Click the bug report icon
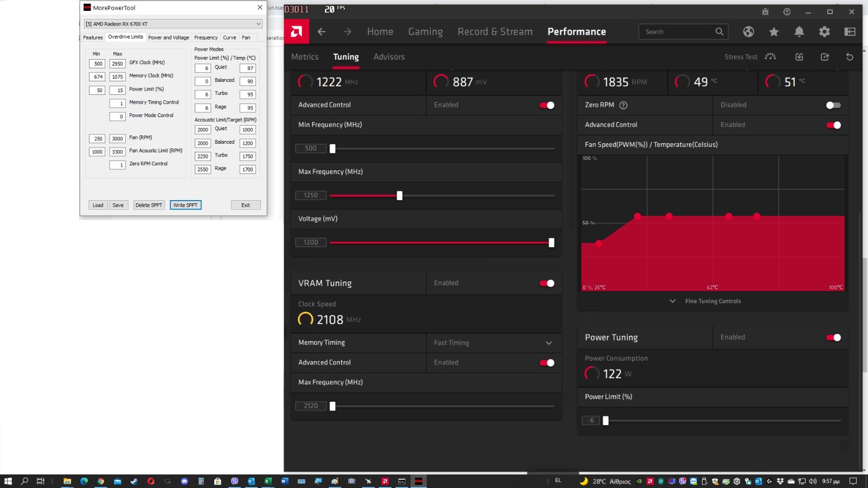 [765, 11]
